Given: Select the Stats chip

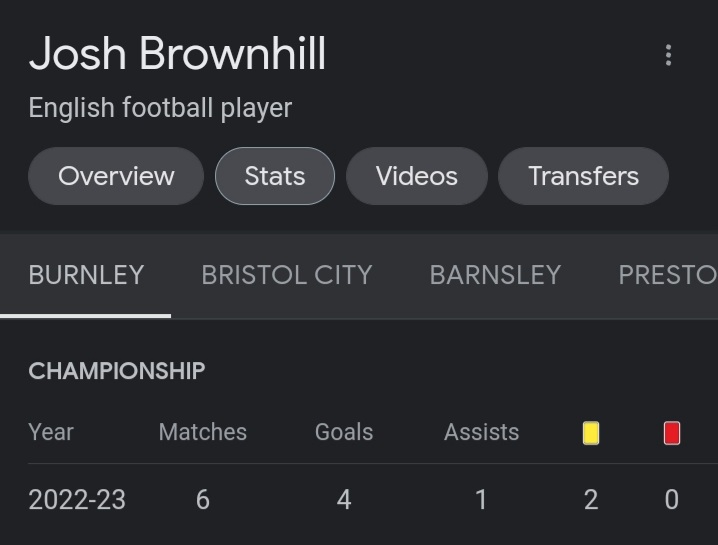Looking at the screenshot, I should tap(275, 176).
